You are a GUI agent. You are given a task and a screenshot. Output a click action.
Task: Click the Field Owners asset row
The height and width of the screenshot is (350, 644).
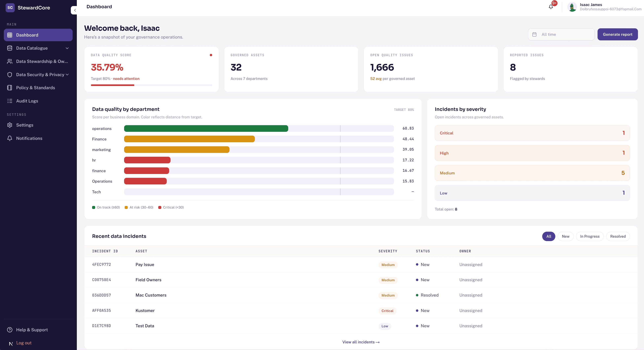click(x=361, y=280)
